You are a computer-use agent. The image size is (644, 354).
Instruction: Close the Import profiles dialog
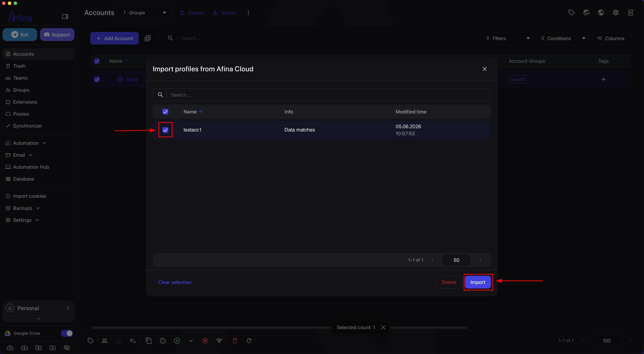click(485, 69)
